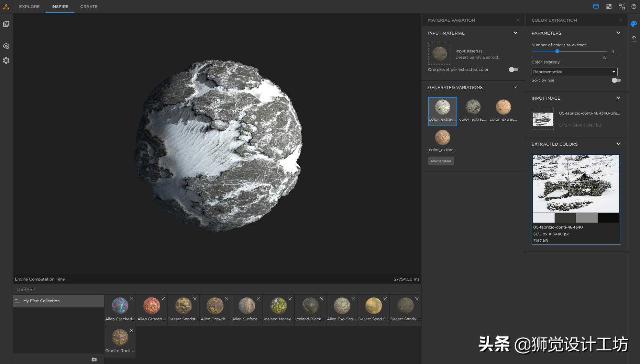Click the help question mark icon
The height and width of the screenshot is (364, 640).
click(634, 6)
